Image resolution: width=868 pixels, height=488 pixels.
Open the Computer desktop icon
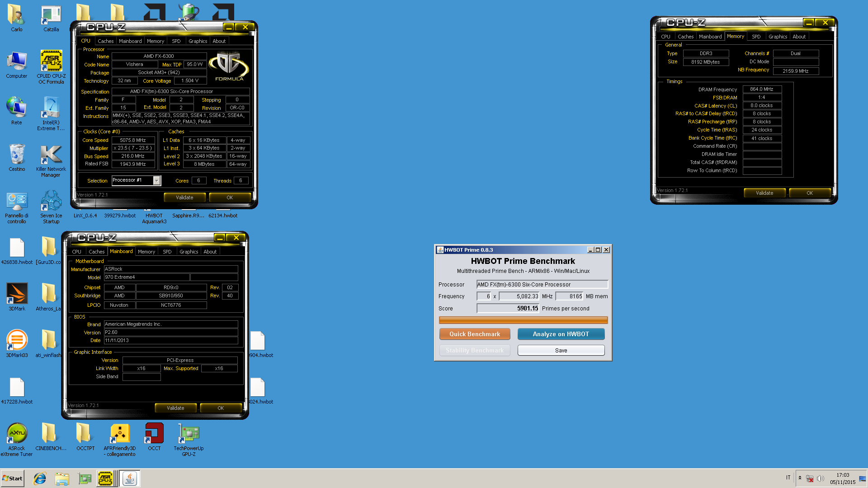coord(16,65)
